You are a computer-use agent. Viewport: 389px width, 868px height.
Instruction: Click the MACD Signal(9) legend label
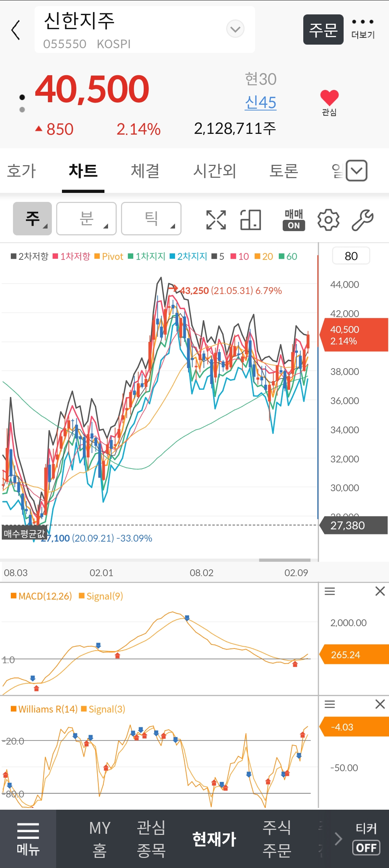pyautogui.click(x=101, y=596)
